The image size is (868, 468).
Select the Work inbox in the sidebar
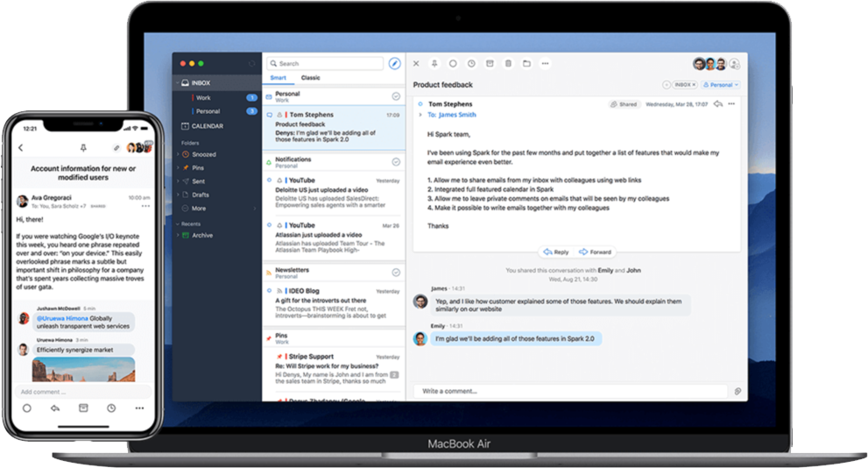(x=217, y=97)
